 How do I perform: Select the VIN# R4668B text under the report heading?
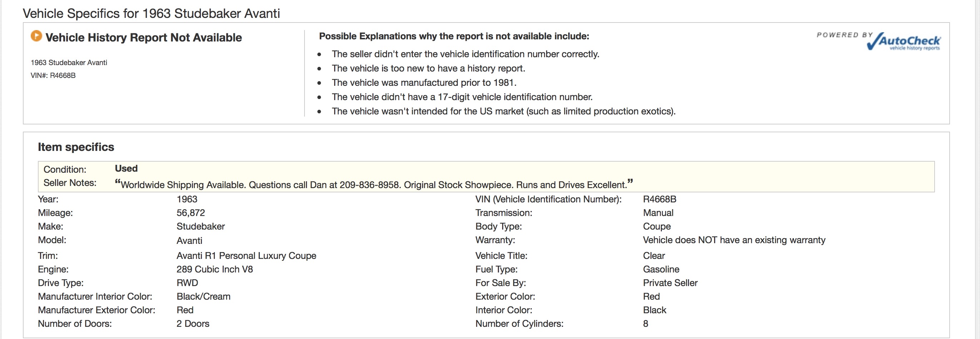click(53, 75)
